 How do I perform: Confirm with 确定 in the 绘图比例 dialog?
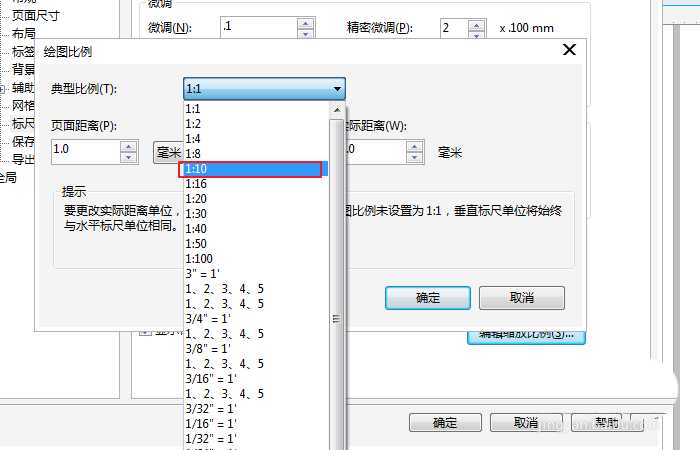tap(427, 298)
